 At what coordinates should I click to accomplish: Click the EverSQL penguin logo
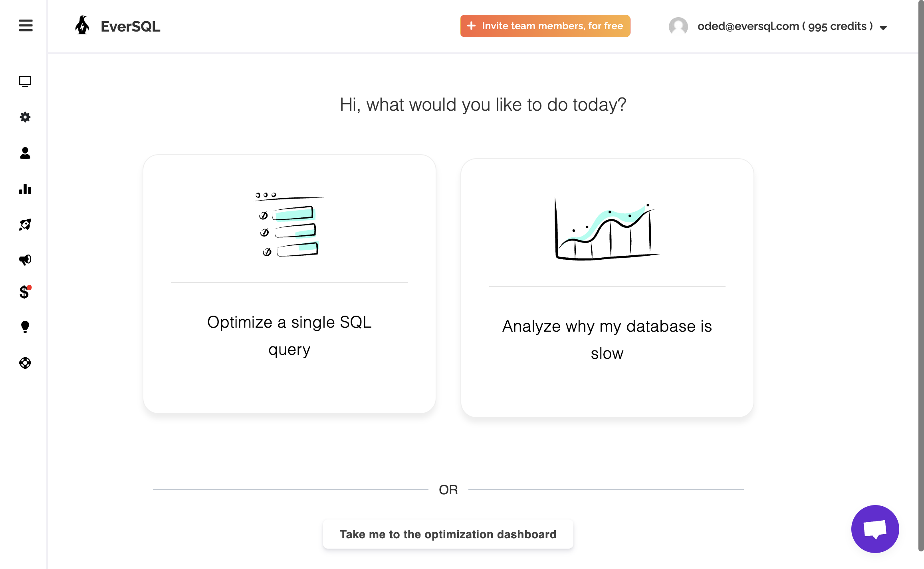83,26
